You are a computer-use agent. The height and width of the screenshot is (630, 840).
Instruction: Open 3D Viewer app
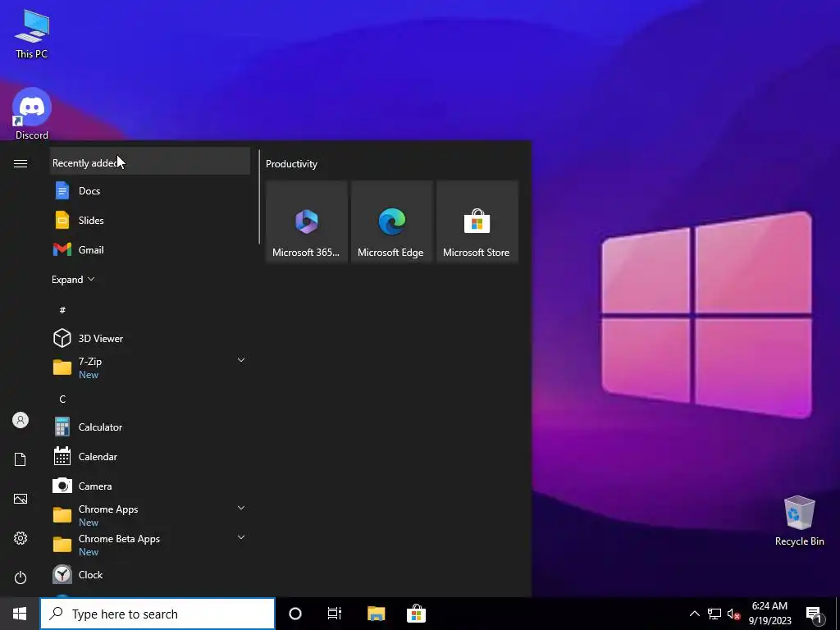[150, 338]
